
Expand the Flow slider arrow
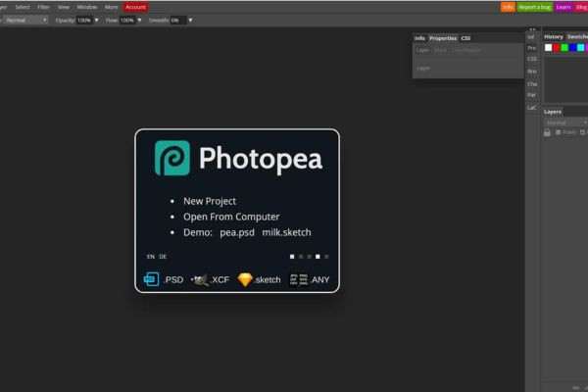click(139, 21)
